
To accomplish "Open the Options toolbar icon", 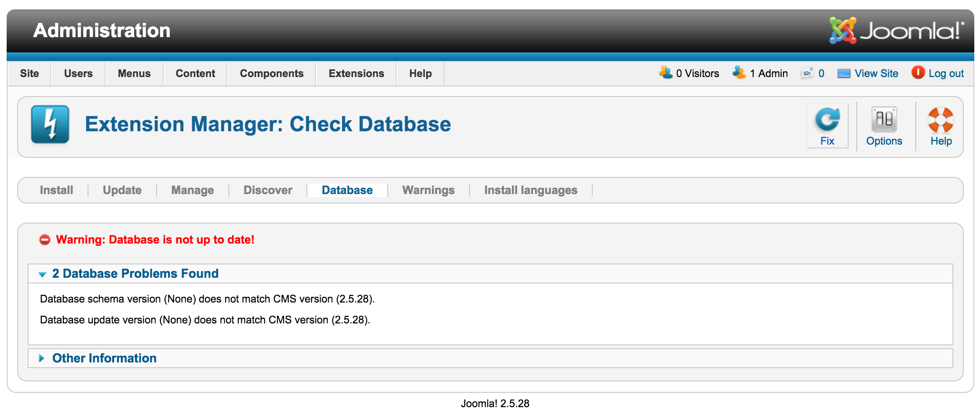I will pos(883,119).
